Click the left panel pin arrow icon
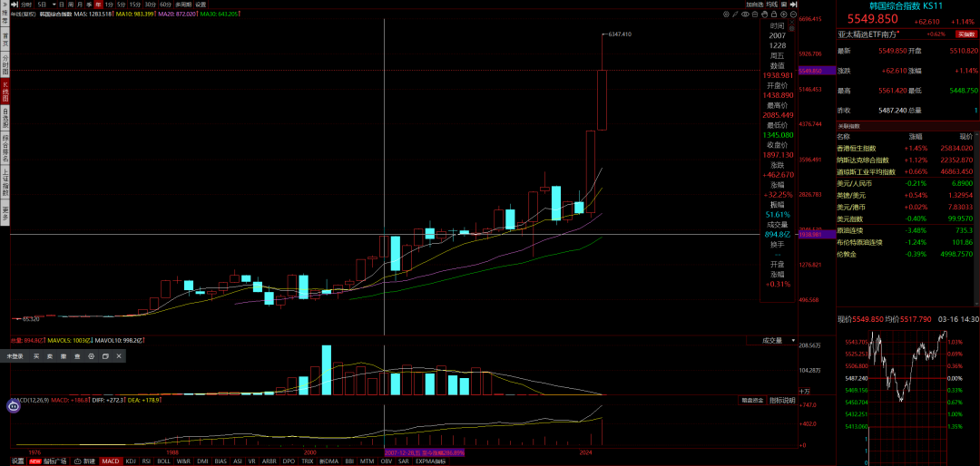Viewport: 980px width, 466px height. [15, 5]
